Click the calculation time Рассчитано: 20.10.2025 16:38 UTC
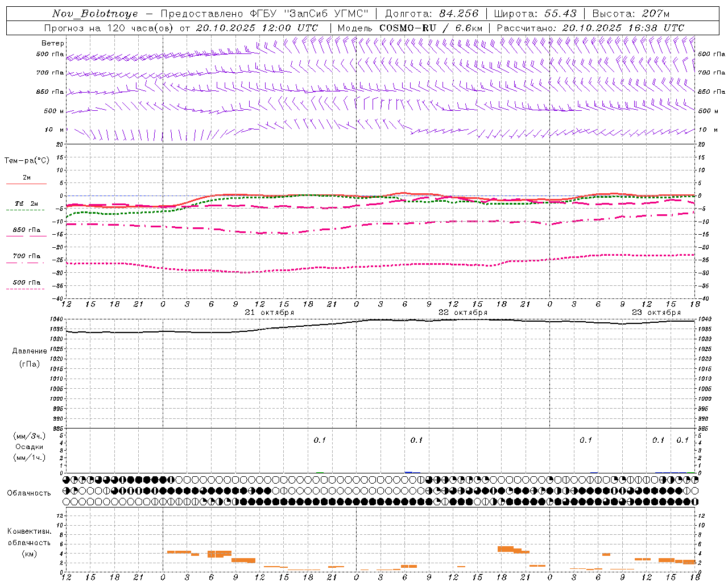 (590, 28)
